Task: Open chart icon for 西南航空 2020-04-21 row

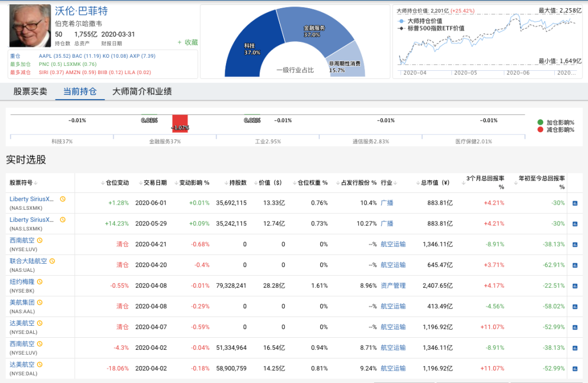Action: [x=575, y=245]
